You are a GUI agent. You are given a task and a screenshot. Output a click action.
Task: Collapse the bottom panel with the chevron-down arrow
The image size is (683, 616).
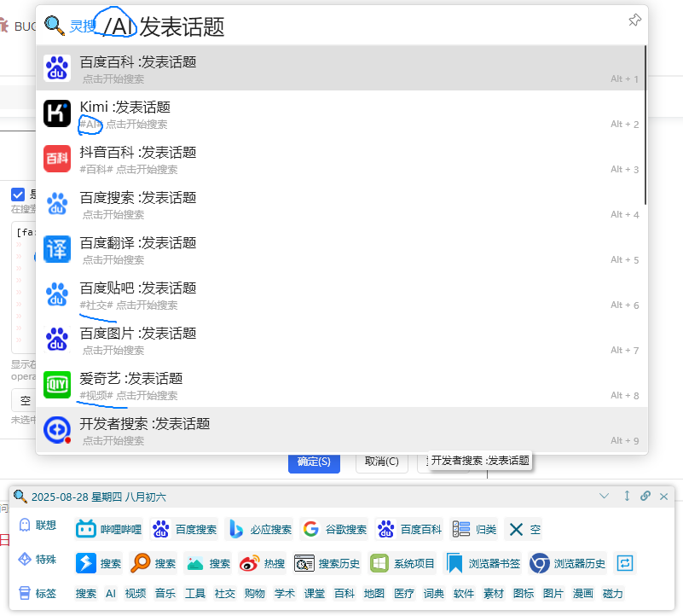(x=605, y=496)
